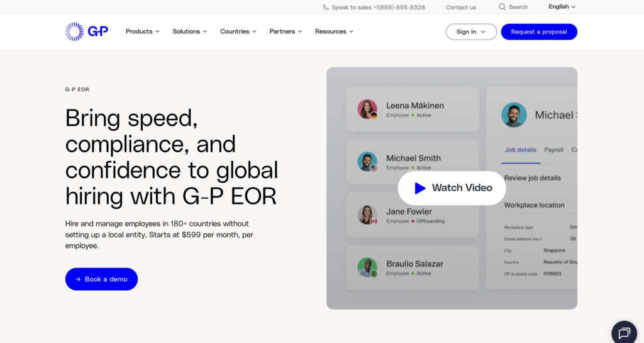Click Request a proposal button

[x=539, y=31]
